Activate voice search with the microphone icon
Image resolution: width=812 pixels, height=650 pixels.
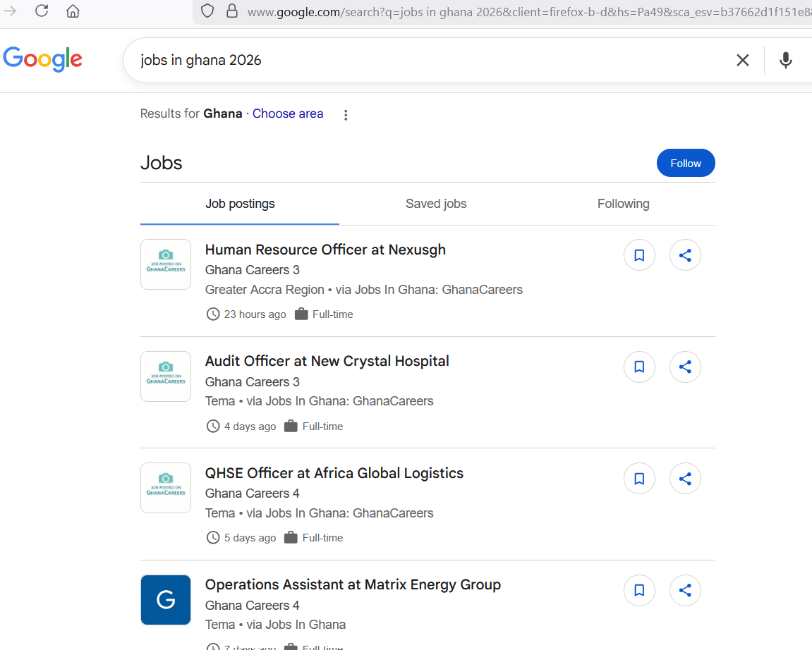(x=785, y=60)
